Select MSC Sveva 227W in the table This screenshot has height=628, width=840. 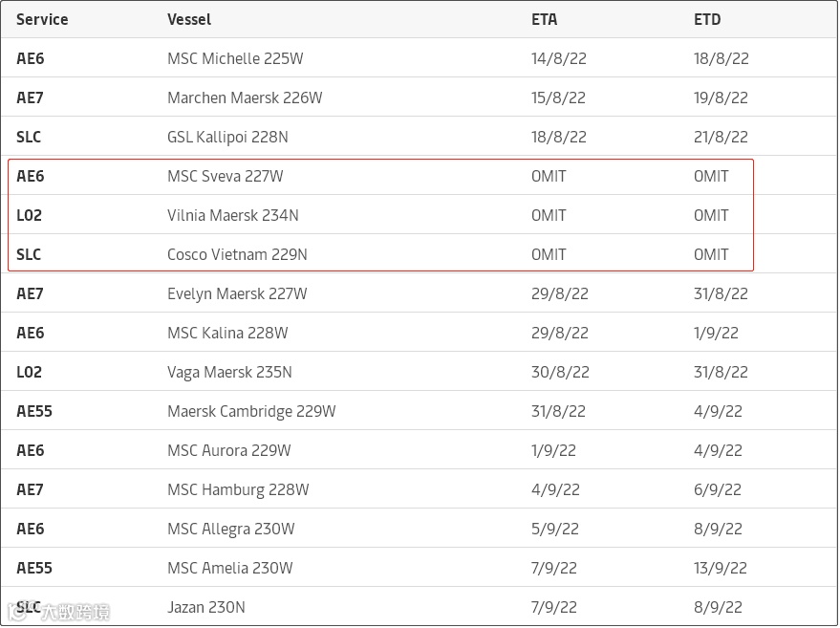(x=225, y=176)
